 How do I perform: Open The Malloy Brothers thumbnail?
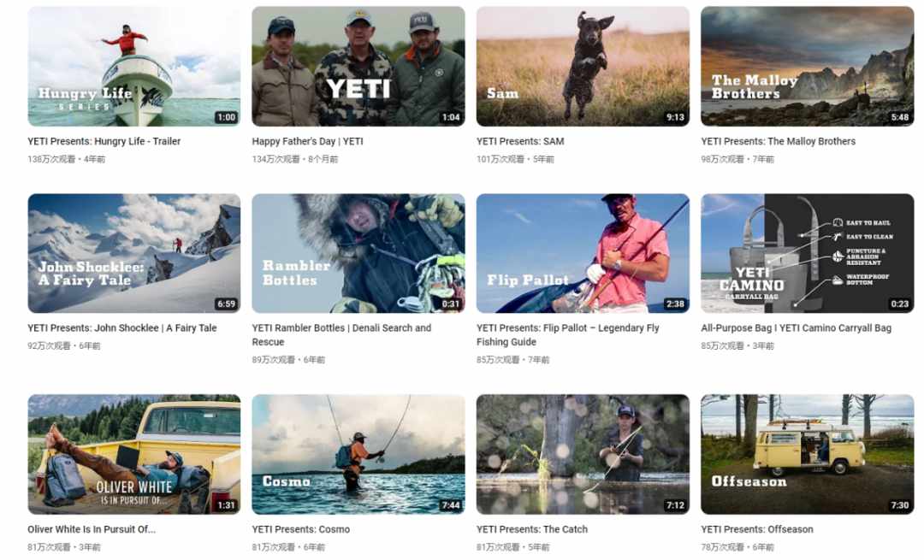[808, 66]
